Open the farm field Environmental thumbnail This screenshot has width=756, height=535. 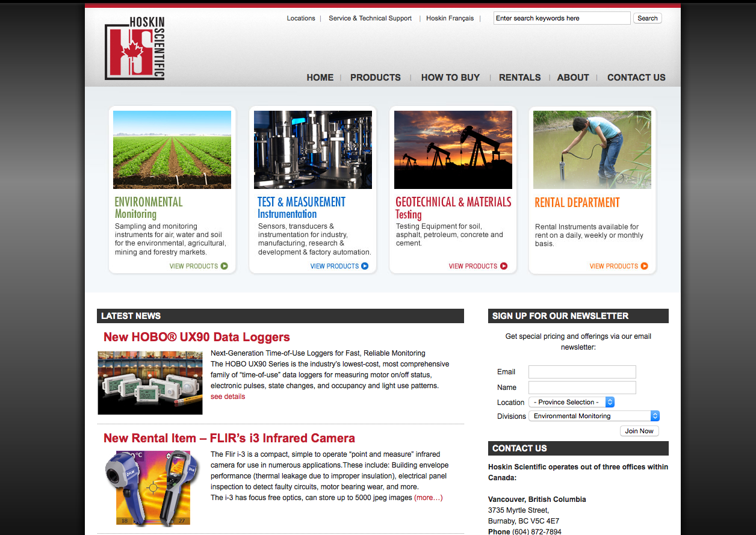pos(172,150)
